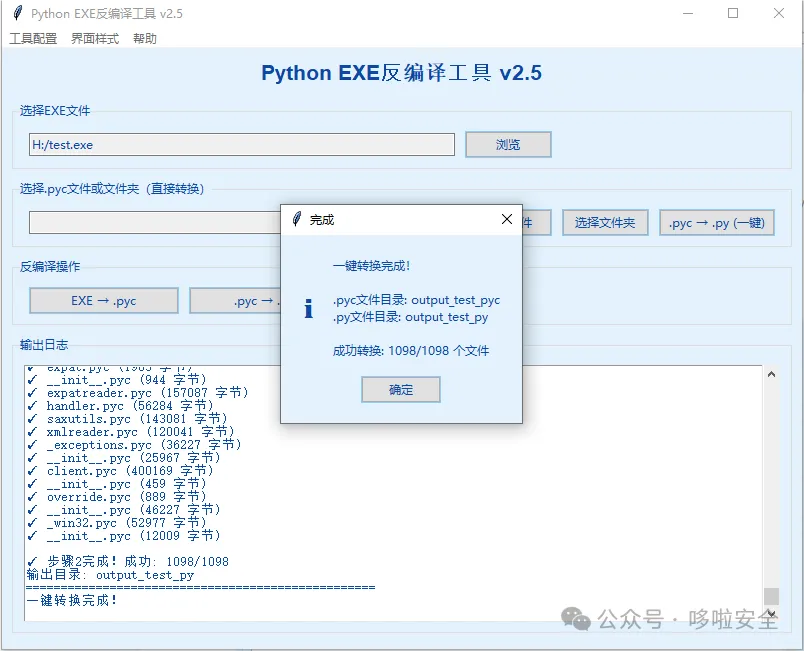Click the final 一键转换完成! log line

(72, 600)
